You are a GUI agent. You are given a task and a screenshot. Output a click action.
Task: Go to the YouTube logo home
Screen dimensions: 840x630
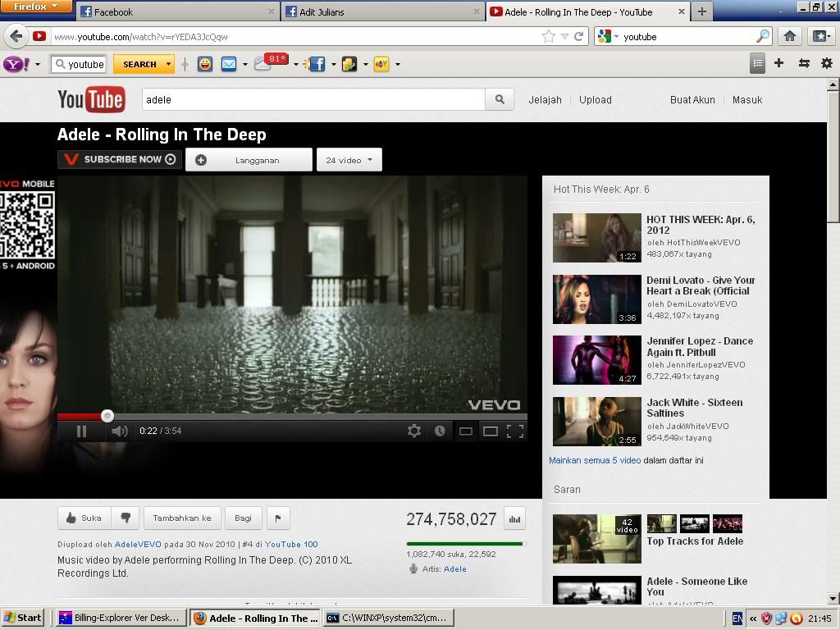click(92, 99)
